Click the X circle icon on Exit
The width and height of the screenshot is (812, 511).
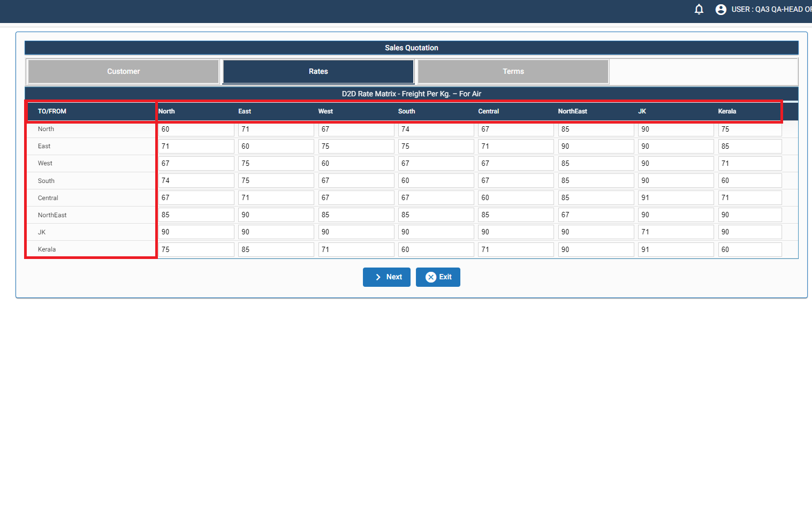pos(430,277)
